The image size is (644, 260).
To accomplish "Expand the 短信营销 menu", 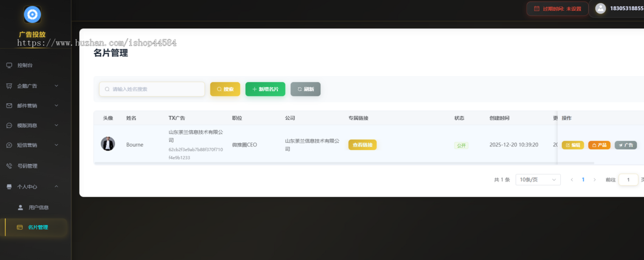I will [35, 145].
